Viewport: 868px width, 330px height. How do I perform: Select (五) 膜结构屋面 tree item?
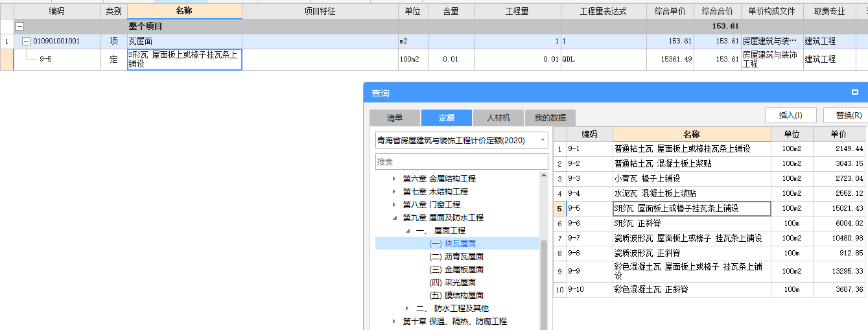tap(456, 295)
